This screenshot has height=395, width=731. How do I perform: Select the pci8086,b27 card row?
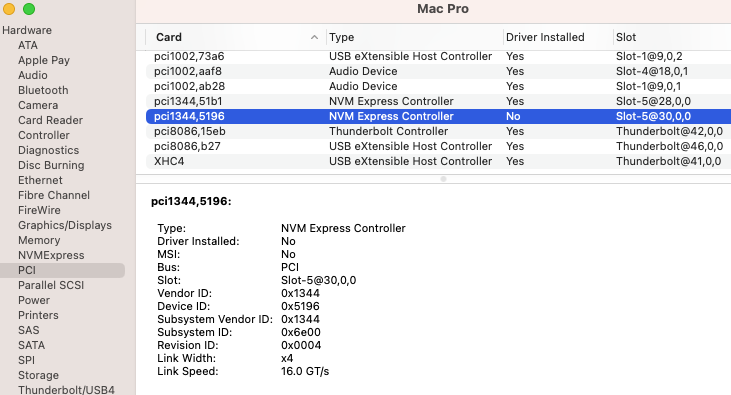click(x=438, y=146)
